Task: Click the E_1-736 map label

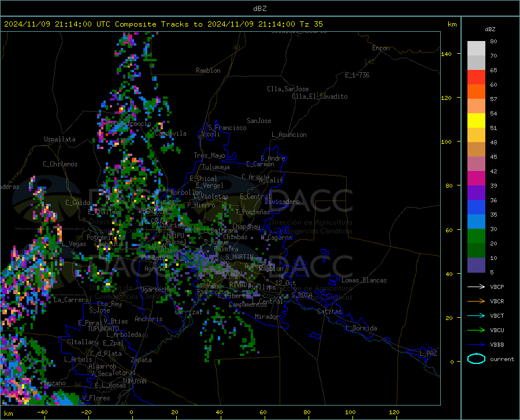Action: tap(357, 75)
